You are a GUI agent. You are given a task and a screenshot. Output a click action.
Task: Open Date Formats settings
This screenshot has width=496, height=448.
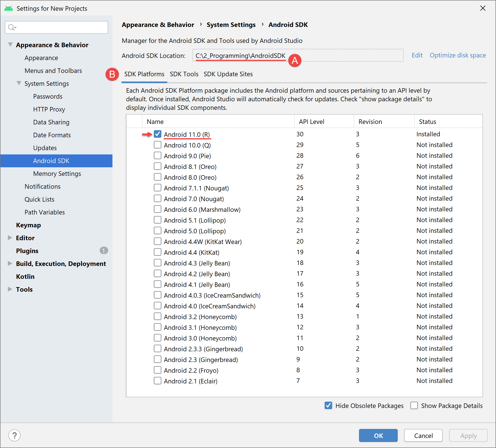pos(52,135)
